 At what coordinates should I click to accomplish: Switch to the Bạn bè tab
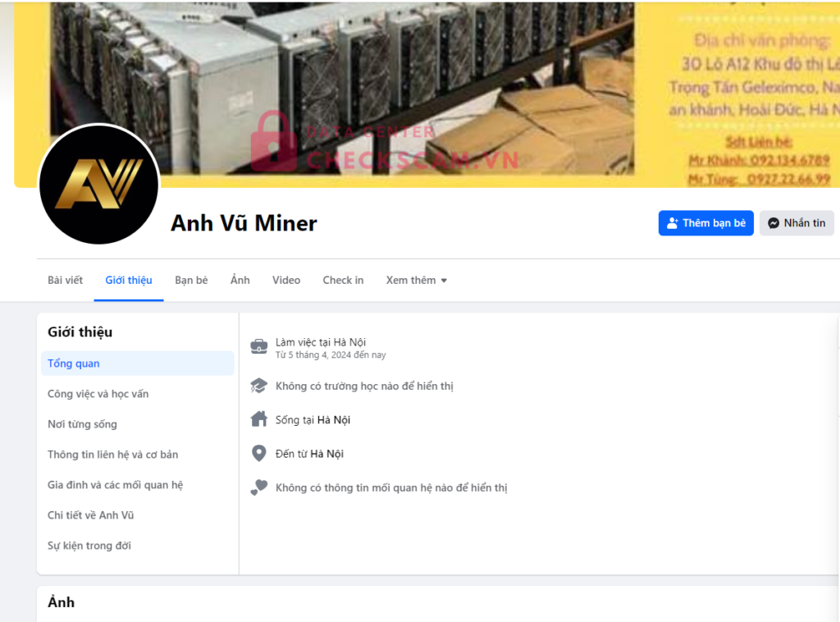click(191, 280)
